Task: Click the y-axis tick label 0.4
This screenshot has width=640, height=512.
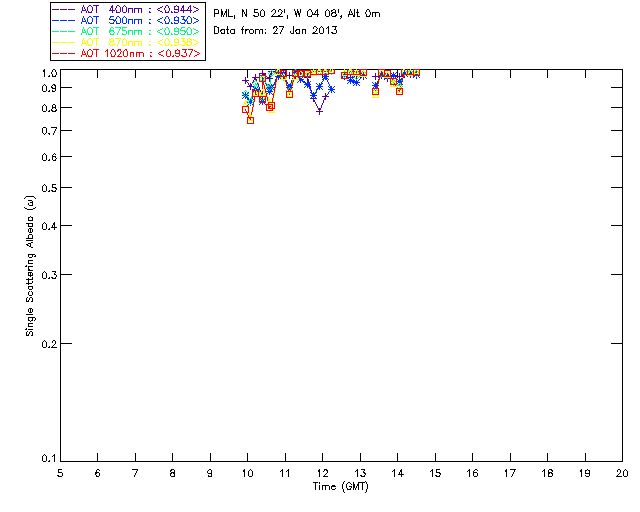Action: [x=49, y=226]
